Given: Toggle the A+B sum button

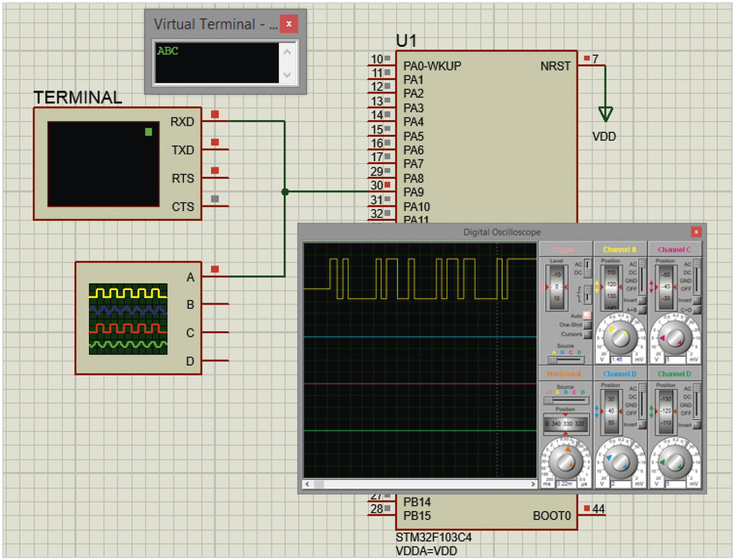Looking at the screenshot, I should (642, 309).
